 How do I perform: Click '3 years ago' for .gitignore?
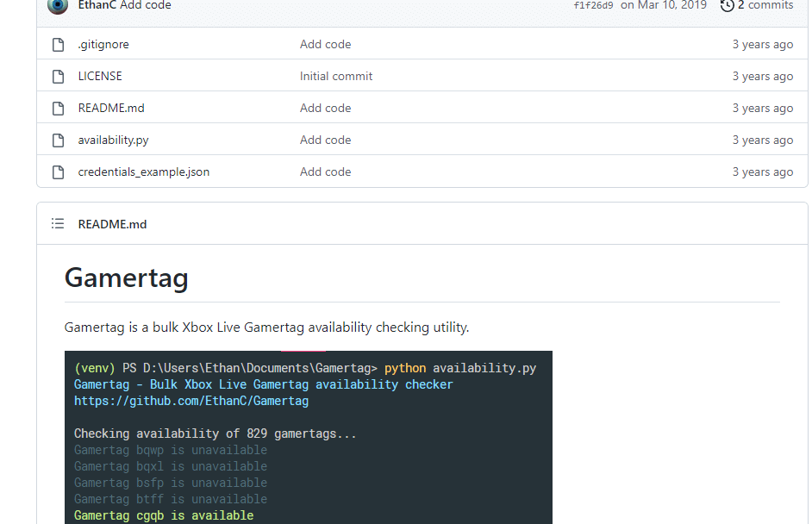(762, 45)
